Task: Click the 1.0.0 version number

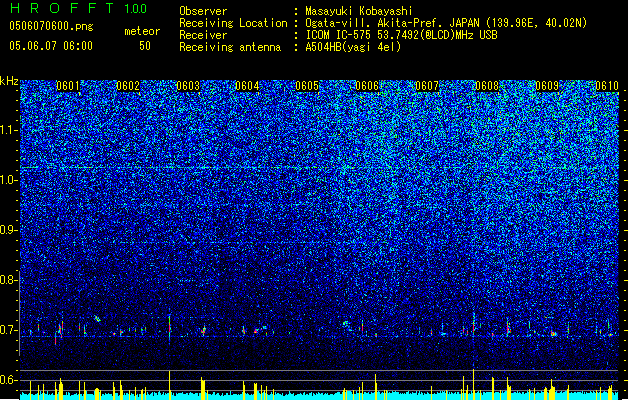Action: point(135,8)
